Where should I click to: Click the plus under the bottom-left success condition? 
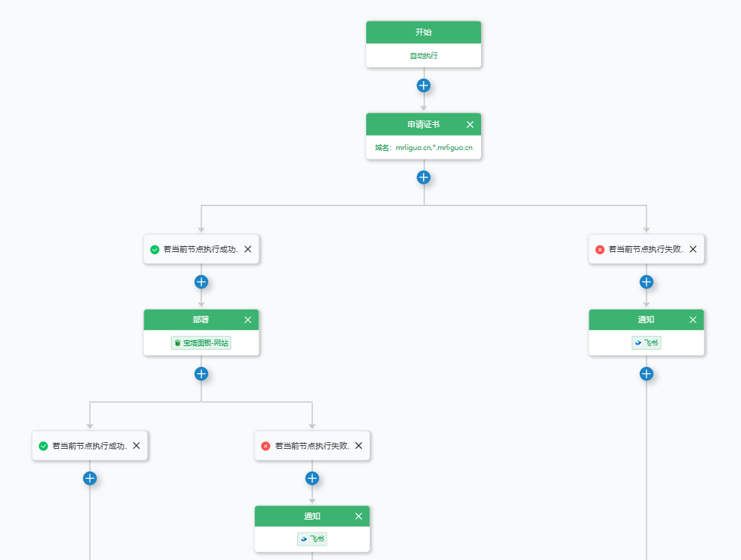(90, 478)
